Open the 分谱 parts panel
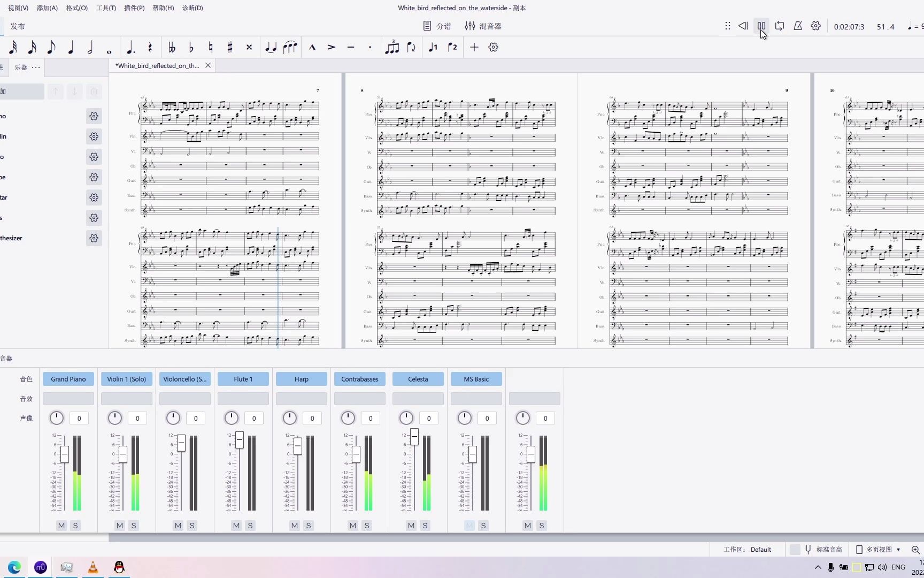924x578 pixels. pyautogui.click(x=437, y=26)
